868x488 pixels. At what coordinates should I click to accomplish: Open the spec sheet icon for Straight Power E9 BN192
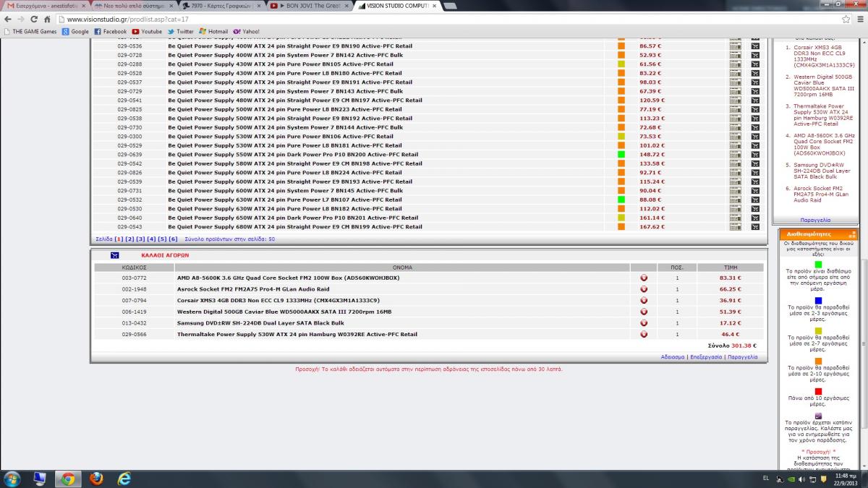(736, 119)
